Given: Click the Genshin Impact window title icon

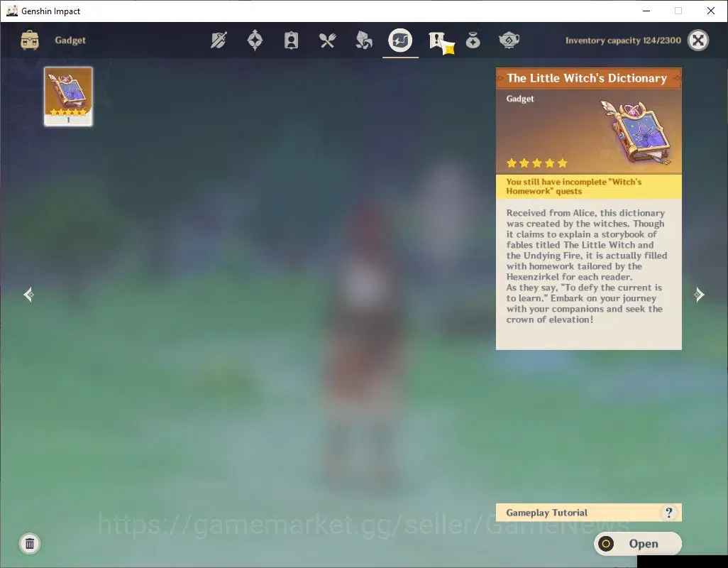Looking at the screenshot, I should tap(12, 11).
